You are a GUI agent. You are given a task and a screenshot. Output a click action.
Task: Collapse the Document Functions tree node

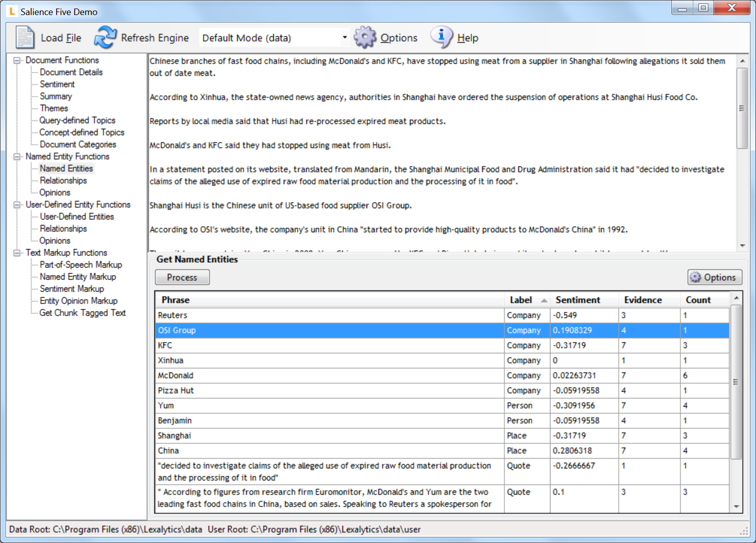point(17,60)
